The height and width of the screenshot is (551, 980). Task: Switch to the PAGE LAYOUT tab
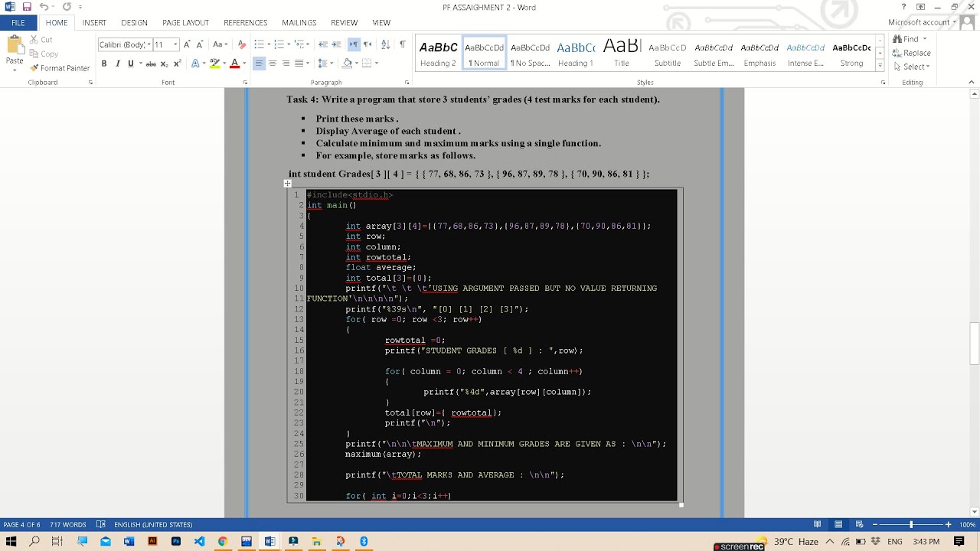click(x=185, y=23)
